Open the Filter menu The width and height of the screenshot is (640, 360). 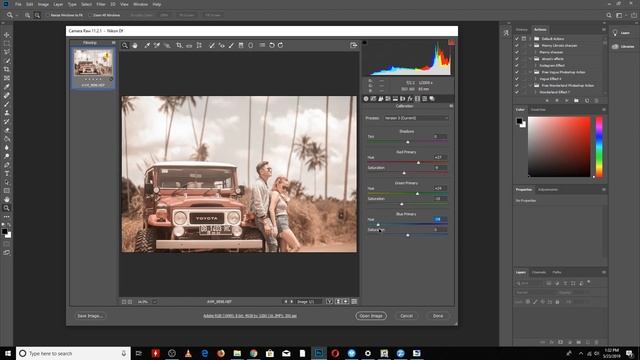pos(101,4)
